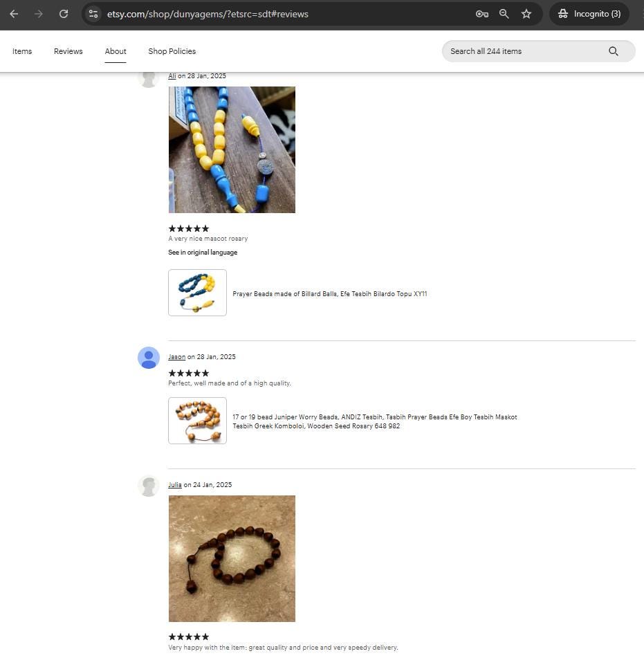Bookmark this page with the star icon
Image resolution: width=644 pixels, height=658 pixels.
coord(526,14)
